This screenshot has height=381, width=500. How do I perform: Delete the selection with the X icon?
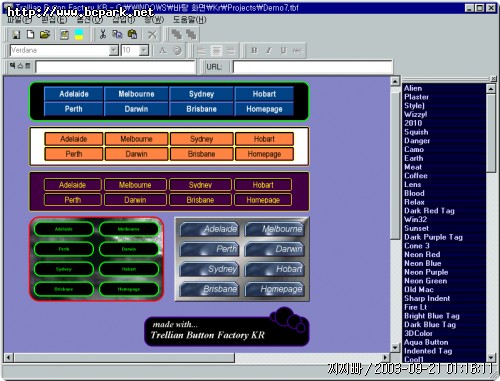pyautogui.click(x=152, y=34)
